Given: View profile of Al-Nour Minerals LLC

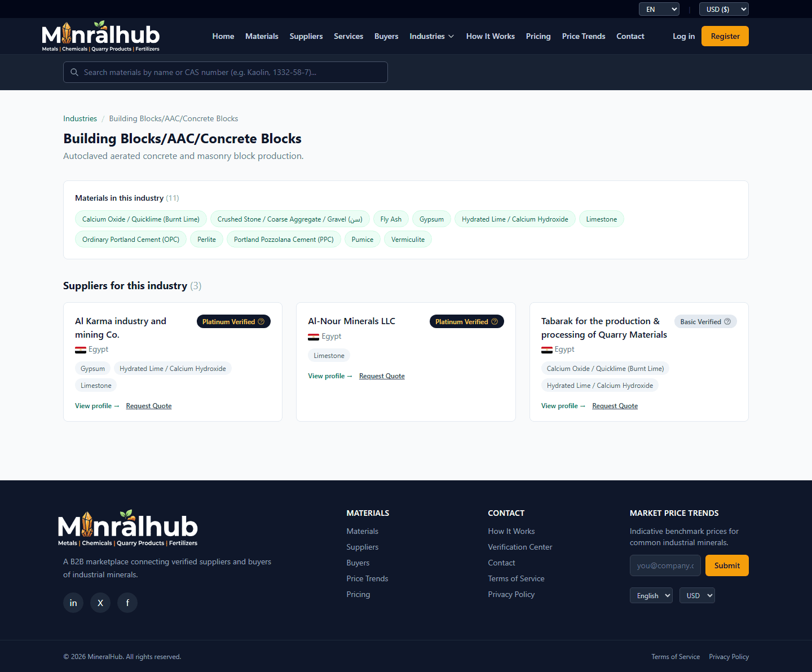Looking at the screenshot, I should [x=330, y=376].
